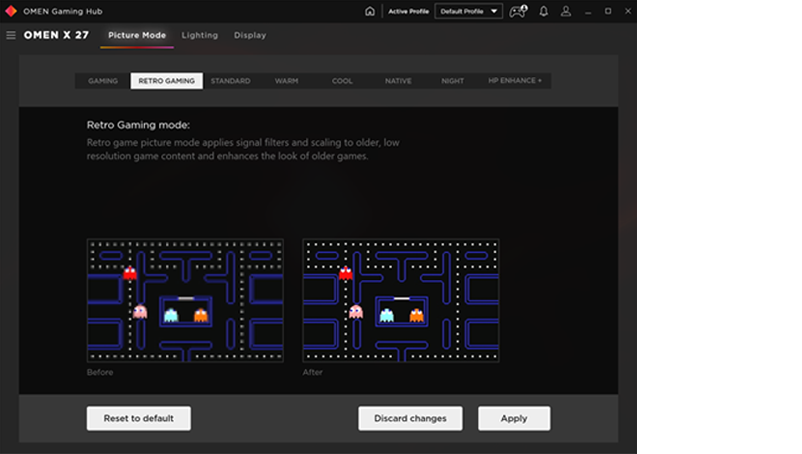
Task: Click the Before Pac-Man preview image
Action: coord(185,301)
